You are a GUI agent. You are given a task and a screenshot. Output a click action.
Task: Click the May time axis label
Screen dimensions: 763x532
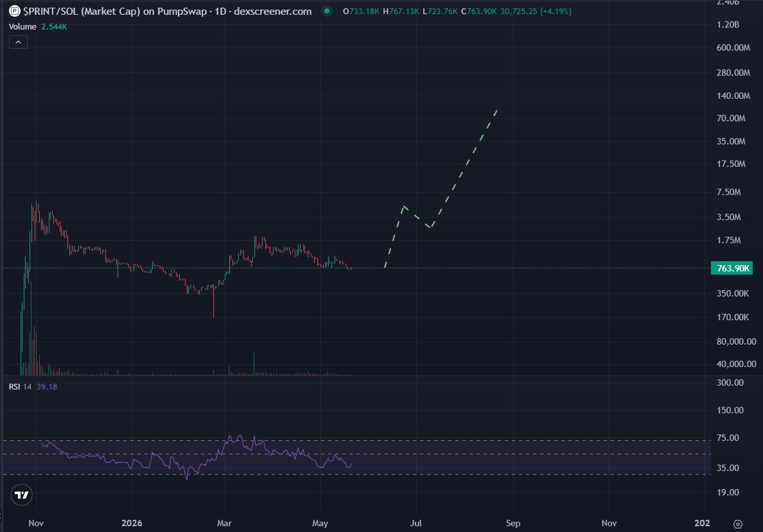[x=320, y=523]
